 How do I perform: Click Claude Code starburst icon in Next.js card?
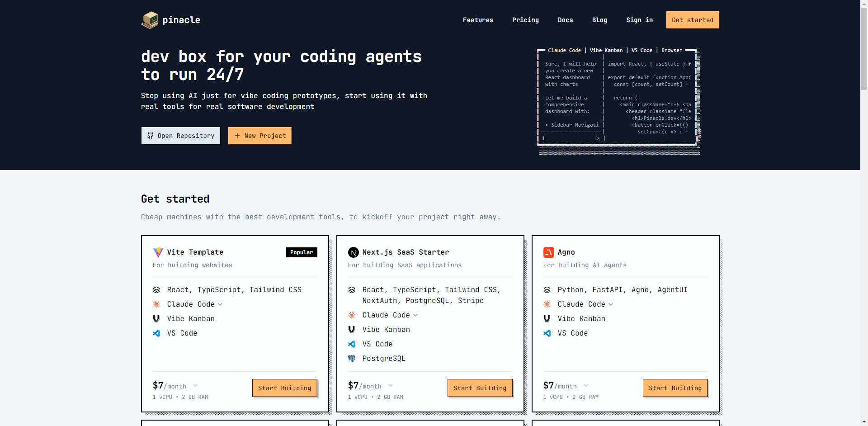[x=352, y=315]
